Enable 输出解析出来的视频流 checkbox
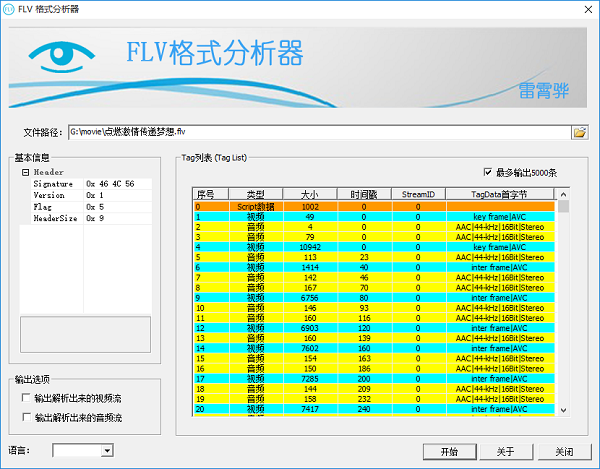This screenshot has height=469, width=600. tap(25, 398)
